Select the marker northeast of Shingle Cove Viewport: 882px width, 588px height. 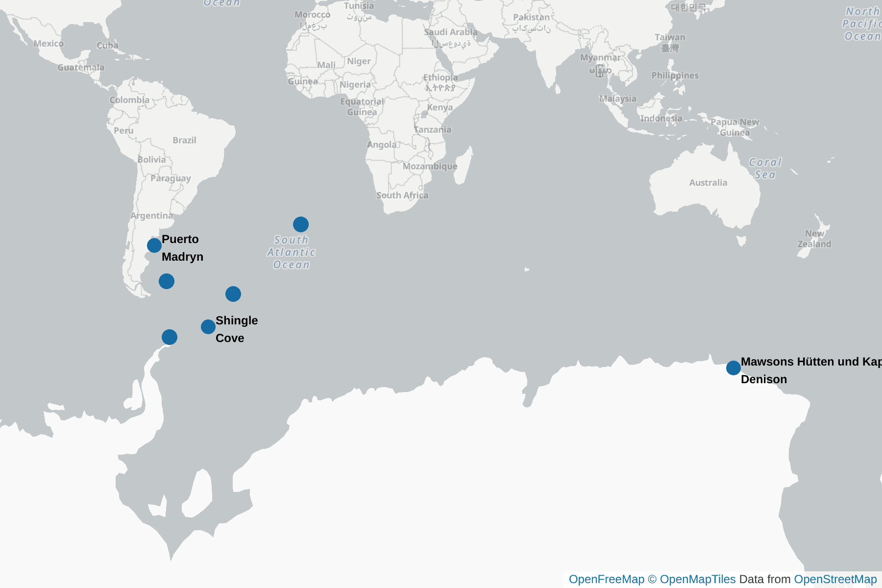[233, 294]
